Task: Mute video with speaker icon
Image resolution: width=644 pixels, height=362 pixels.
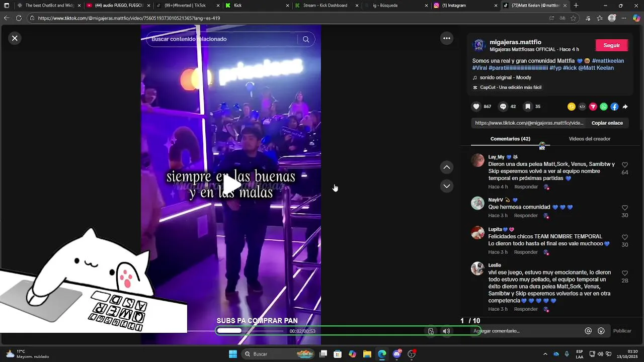Action: [446, 331]
